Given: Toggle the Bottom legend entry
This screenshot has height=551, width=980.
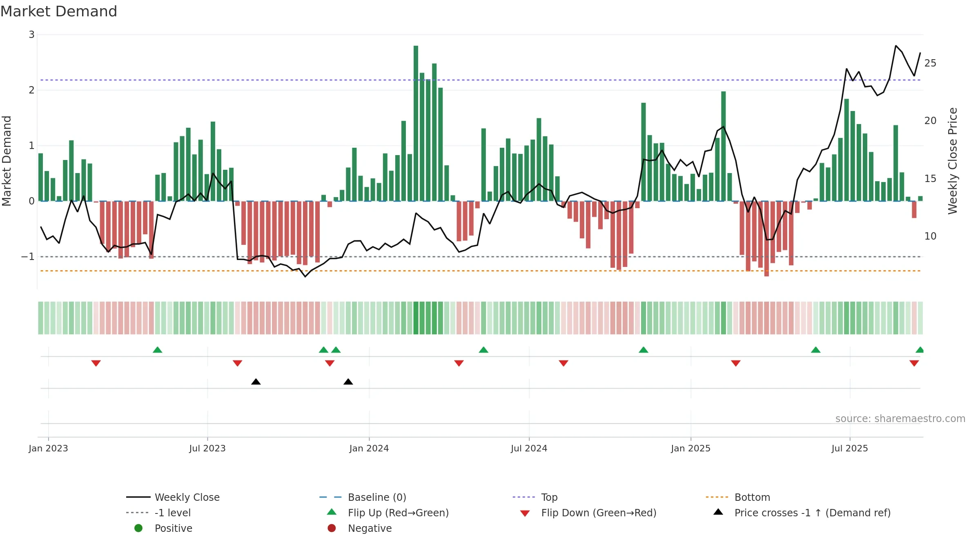Looking at the screenshot, I should (x=737, y=497).
